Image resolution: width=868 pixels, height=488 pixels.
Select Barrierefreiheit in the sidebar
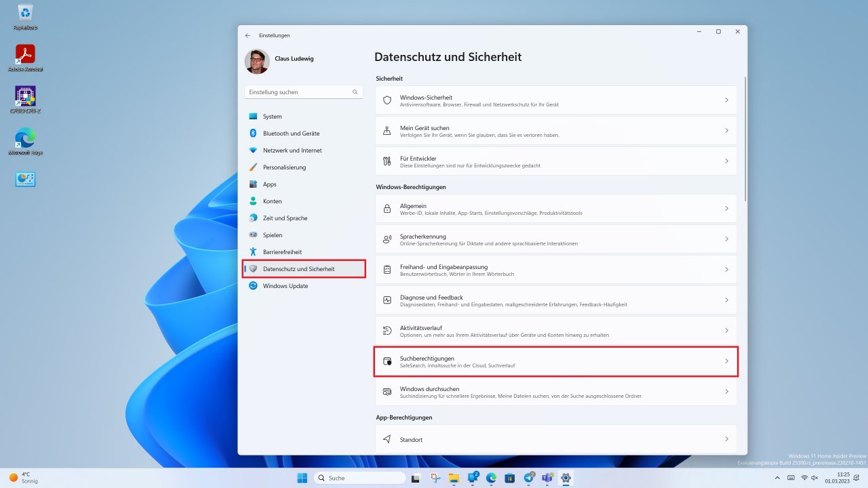point(304,252)
